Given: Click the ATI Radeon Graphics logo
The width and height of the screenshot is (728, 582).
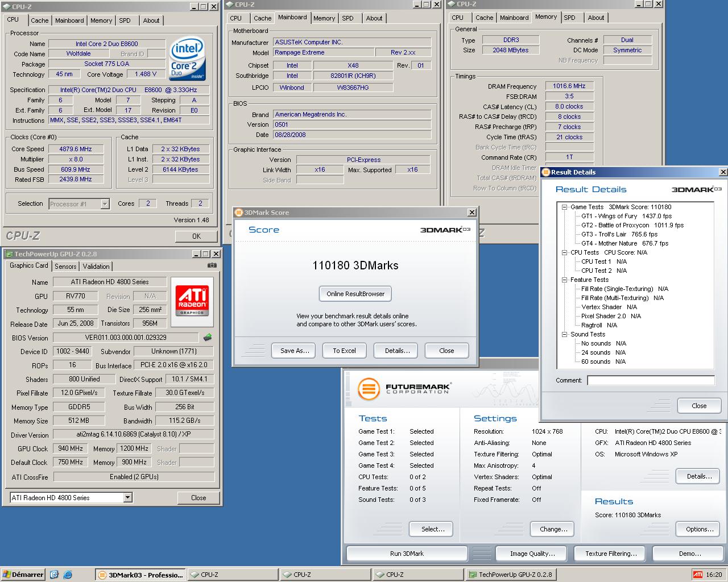Looking at the screenshot, I should 192,301.
